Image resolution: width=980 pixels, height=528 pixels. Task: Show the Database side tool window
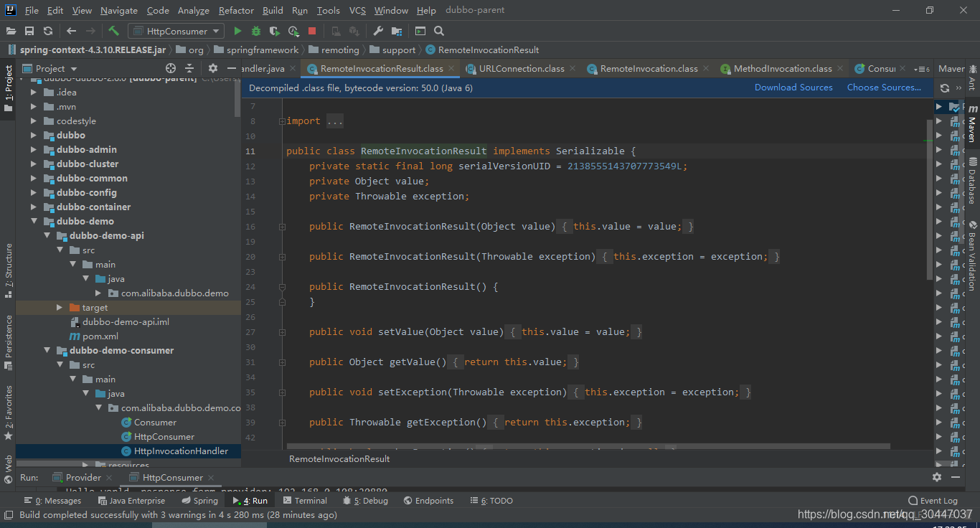pyautogui.click(x=972, y=180)
